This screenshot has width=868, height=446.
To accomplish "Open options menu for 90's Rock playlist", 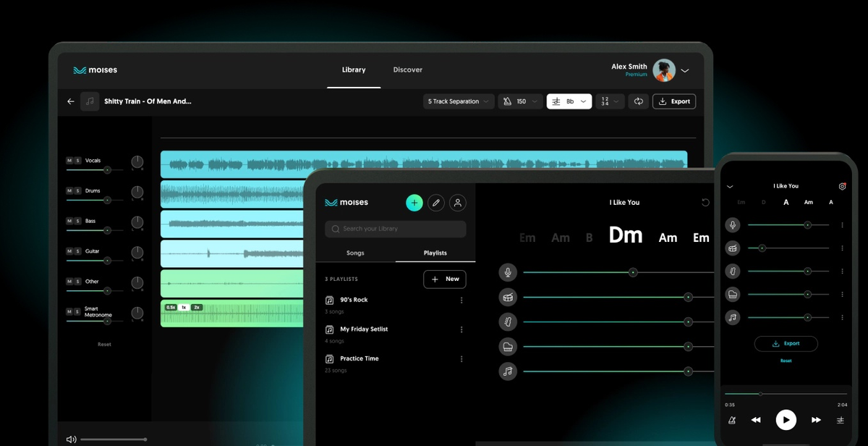I will coord(461,300).
